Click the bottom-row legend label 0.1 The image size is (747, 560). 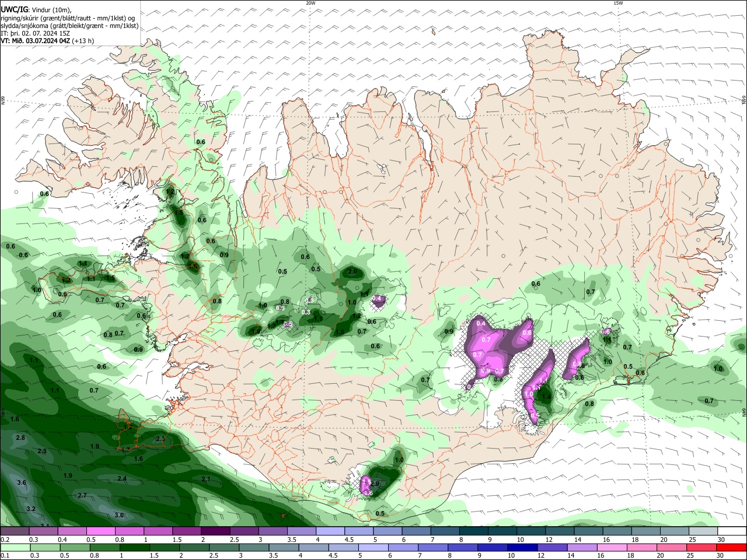click(4, 555)
